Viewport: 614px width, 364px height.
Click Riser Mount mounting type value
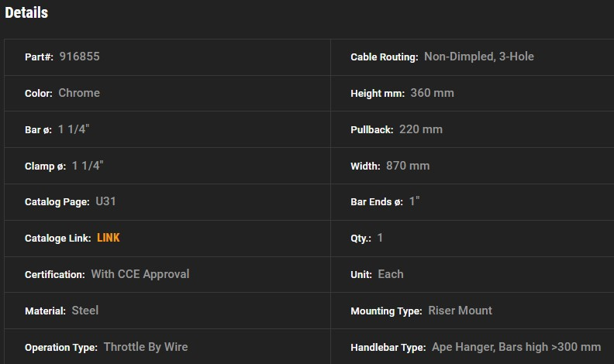coord(460,311)
